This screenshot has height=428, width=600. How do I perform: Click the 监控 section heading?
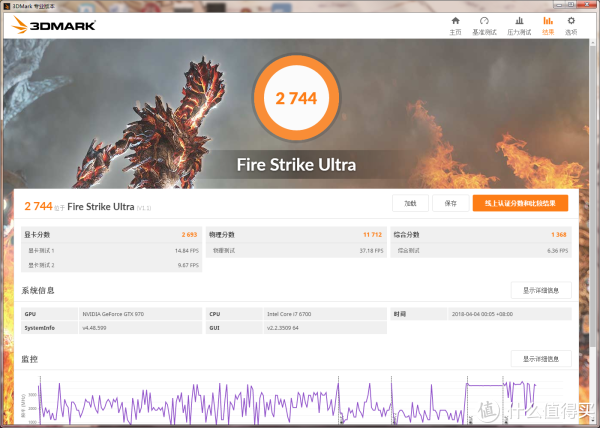tap(29, 359)
